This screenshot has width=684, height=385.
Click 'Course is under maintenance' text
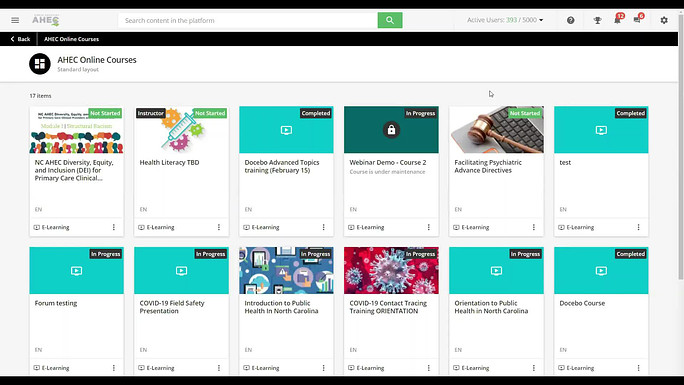coord(387,172)
